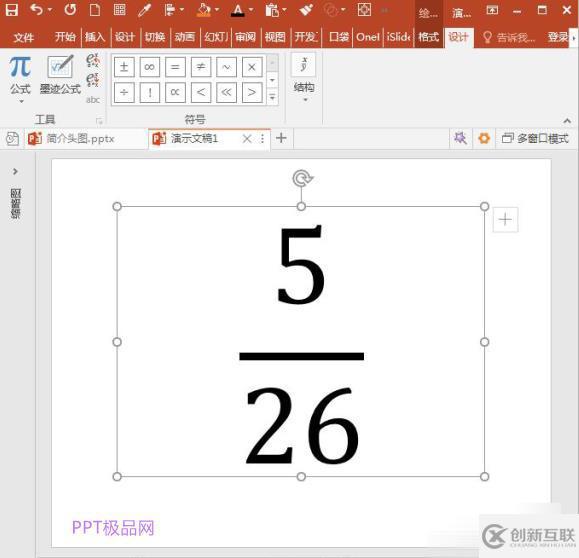Click the Redo/Repeat circular arrow icon
This screenshot has height=558, width=579.
tap(70, 10)
